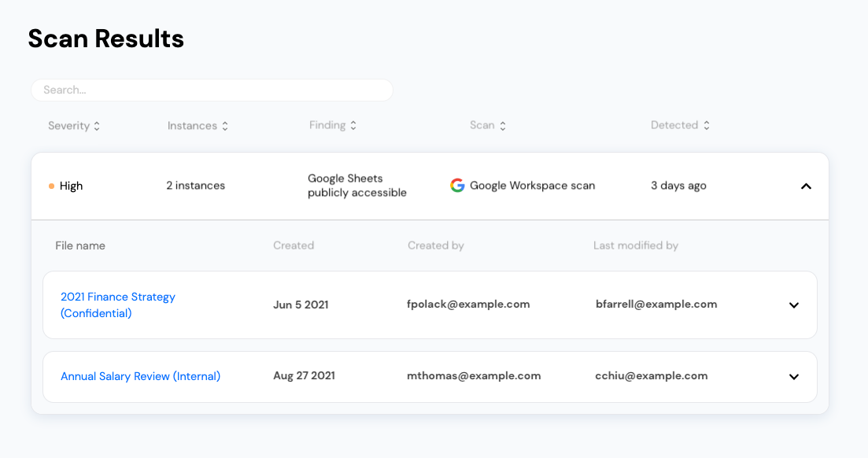The height and width of the screenshot is (458, 868).
Task: Click the Google Workspace scan label
Action: (532, 186)
